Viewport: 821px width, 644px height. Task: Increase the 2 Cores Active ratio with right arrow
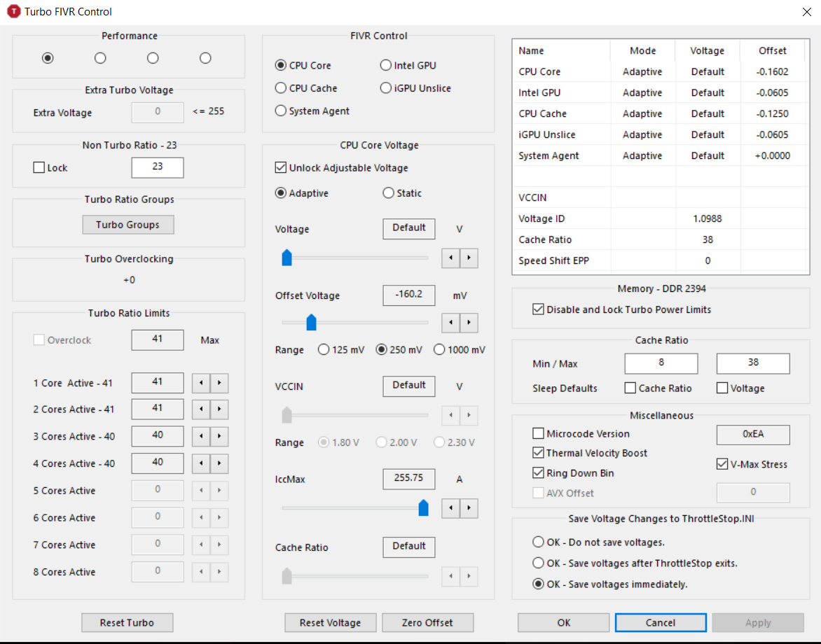pos(219,409)
